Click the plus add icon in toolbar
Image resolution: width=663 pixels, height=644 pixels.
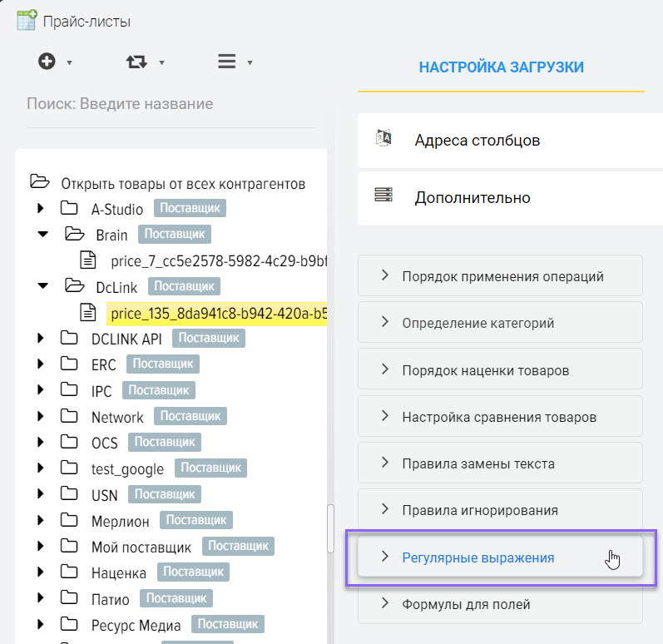click(47, 62)
